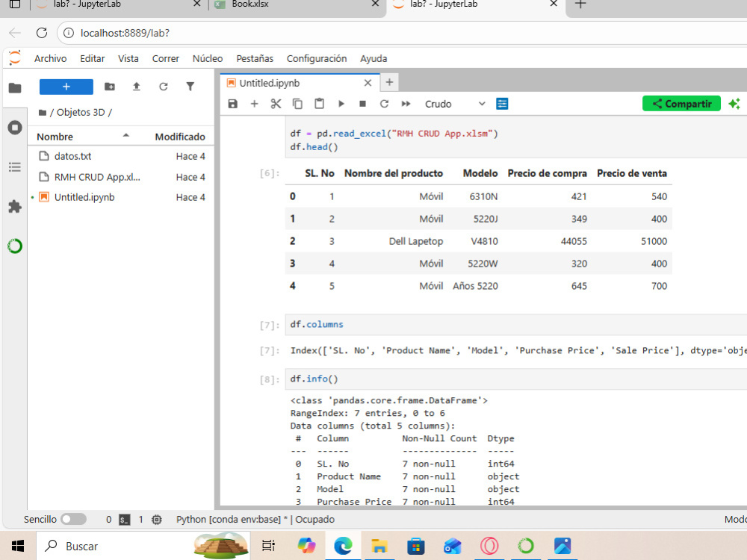Screen dimensions: 747x560
Task: Reload the browser page
Action: pyautogui.click(x=42, y=33)
